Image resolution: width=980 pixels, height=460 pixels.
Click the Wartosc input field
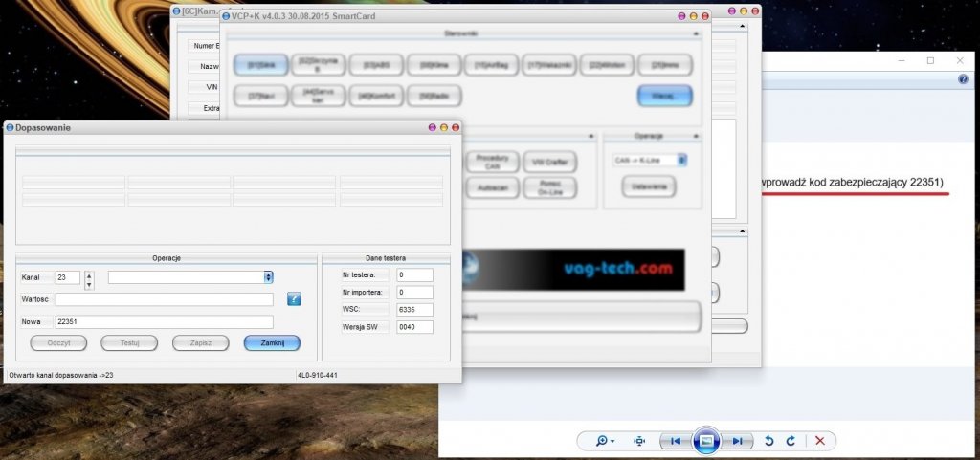[165, 299]
